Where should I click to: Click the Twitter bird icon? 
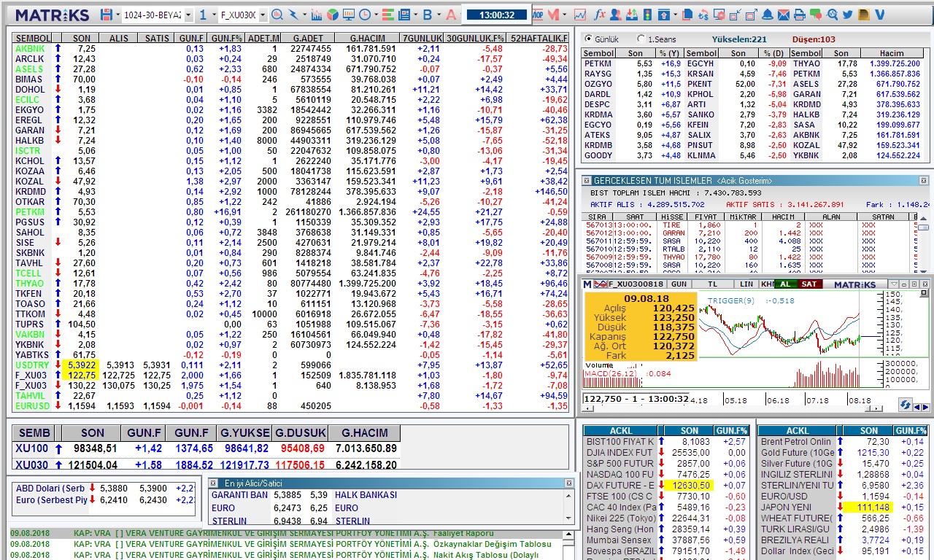coord(848,15)
